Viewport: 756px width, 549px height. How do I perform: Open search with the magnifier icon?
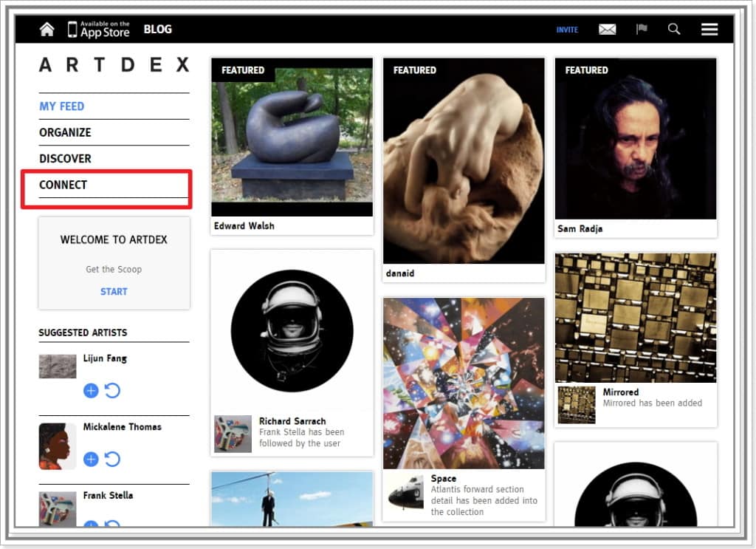674,30
